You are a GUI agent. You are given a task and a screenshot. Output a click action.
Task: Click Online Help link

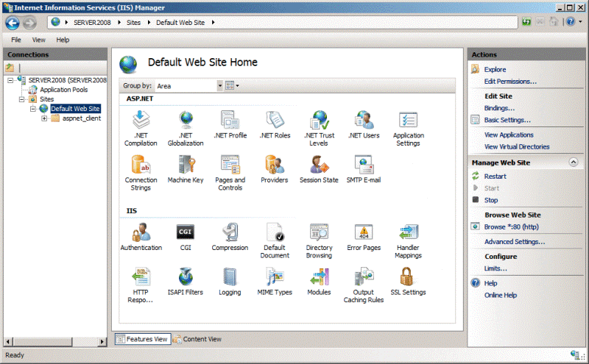tap(501, 295)
